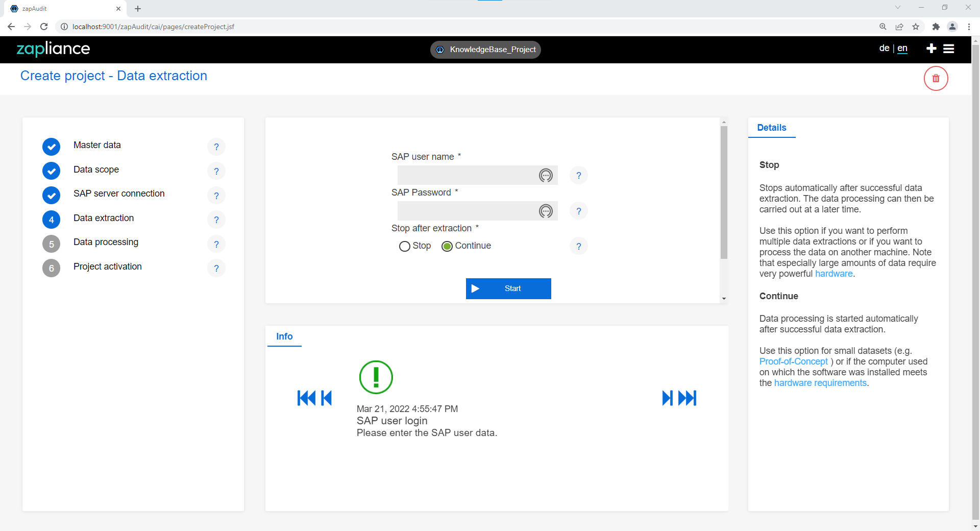
Task: Go to Project activation step label
Action: pyautogui.click(x=108, y=267)
